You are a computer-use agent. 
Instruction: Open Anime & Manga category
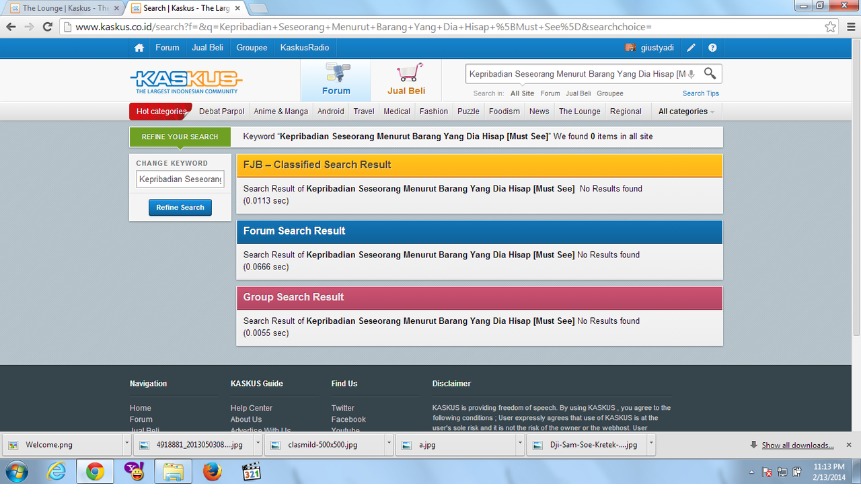coord(281,112)
